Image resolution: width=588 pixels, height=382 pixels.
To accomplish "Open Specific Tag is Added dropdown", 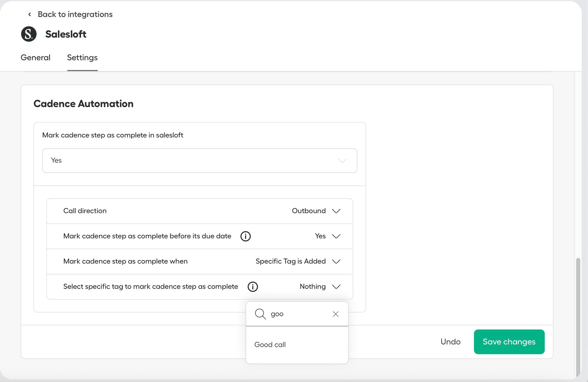I will click(x=298, y=261).
